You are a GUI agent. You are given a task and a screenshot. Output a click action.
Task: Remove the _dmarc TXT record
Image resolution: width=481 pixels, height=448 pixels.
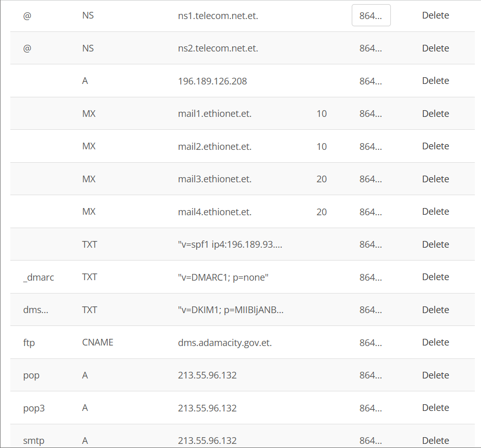point(435,277)
